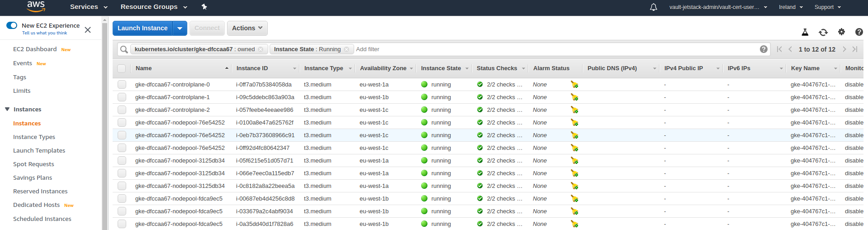Click Tell us what you think link

[x=44, y=33]
